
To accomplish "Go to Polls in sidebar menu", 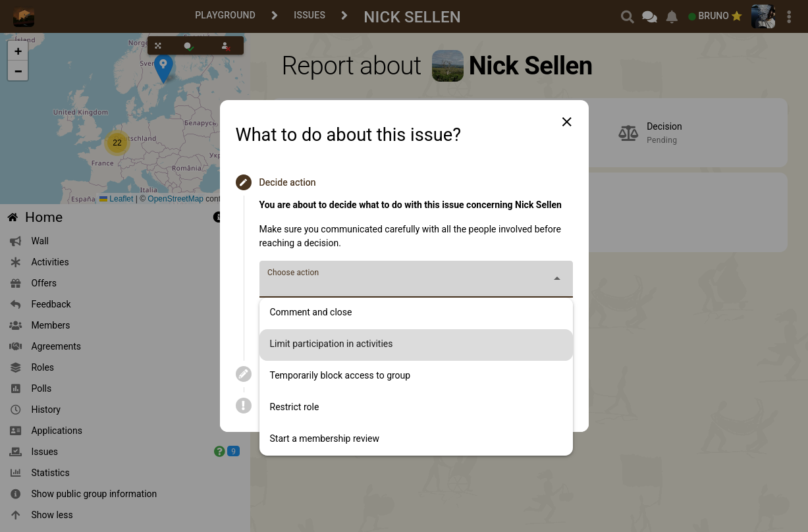I will click(41, 388).
